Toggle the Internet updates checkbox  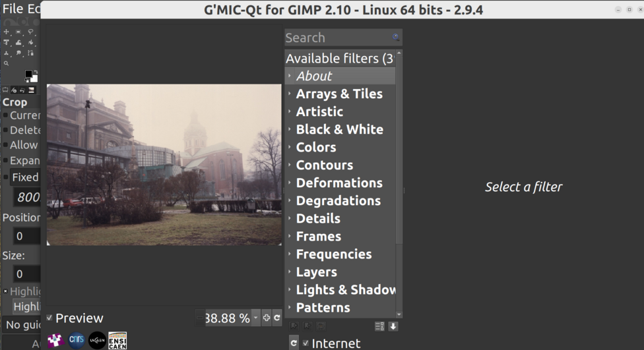(x=306, y=343)
